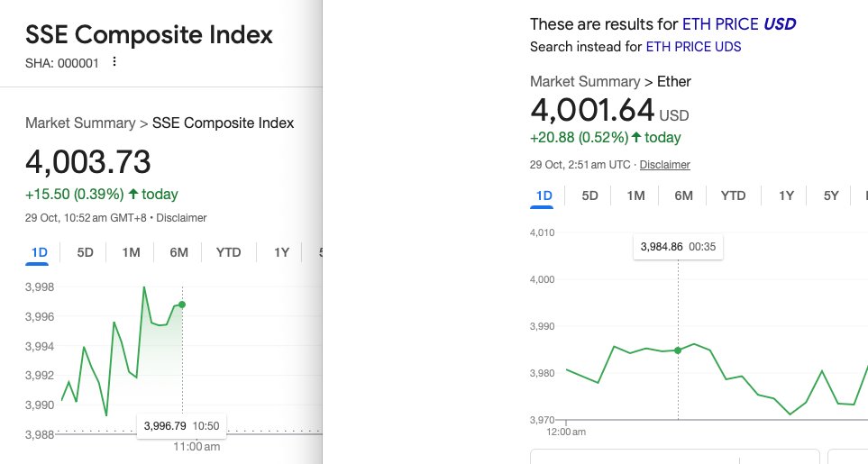Show 1M range for SSE Composite
868x464 pixels.
point(131,252)
